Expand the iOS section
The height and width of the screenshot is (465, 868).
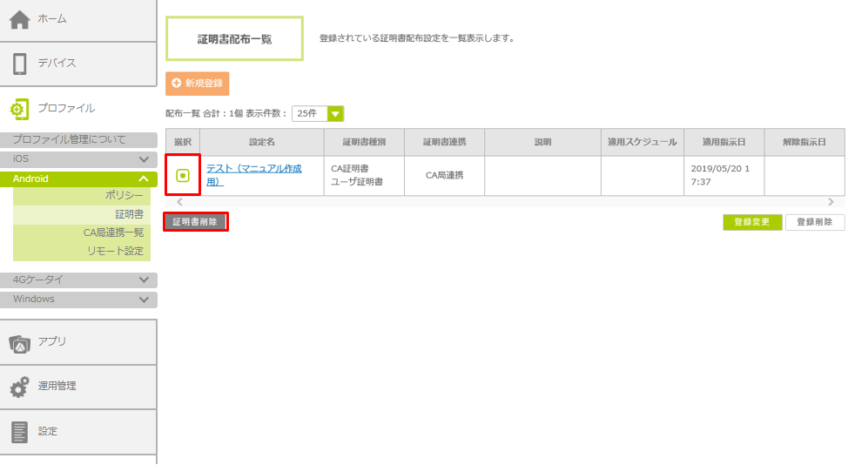144,159
